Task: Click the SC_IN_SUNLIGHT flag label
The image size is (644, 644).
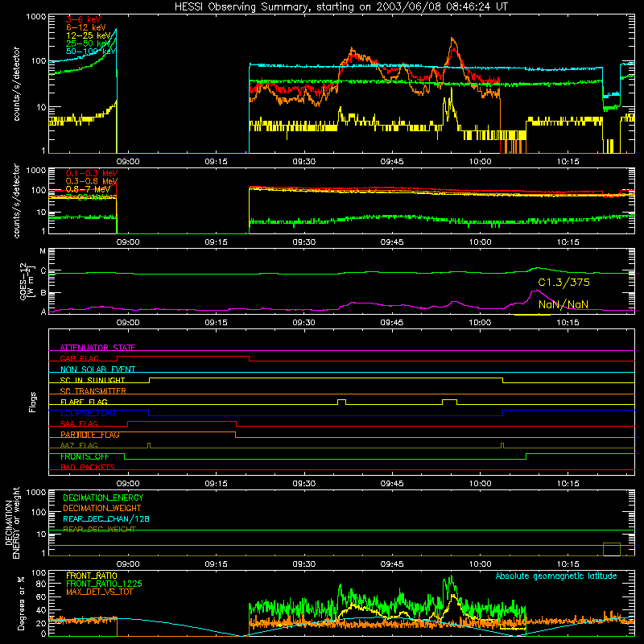Action: (93, 380)
